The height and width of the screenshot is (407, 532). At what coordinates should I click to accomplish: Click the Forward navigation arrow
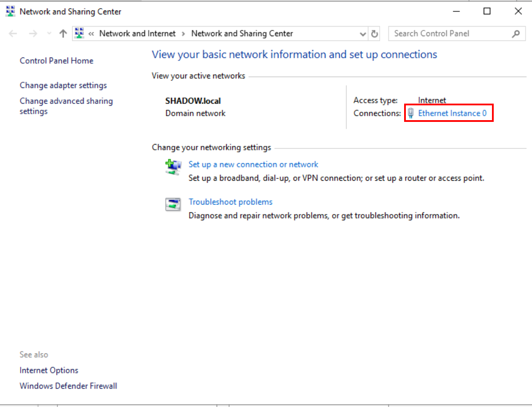click(33, 34)
